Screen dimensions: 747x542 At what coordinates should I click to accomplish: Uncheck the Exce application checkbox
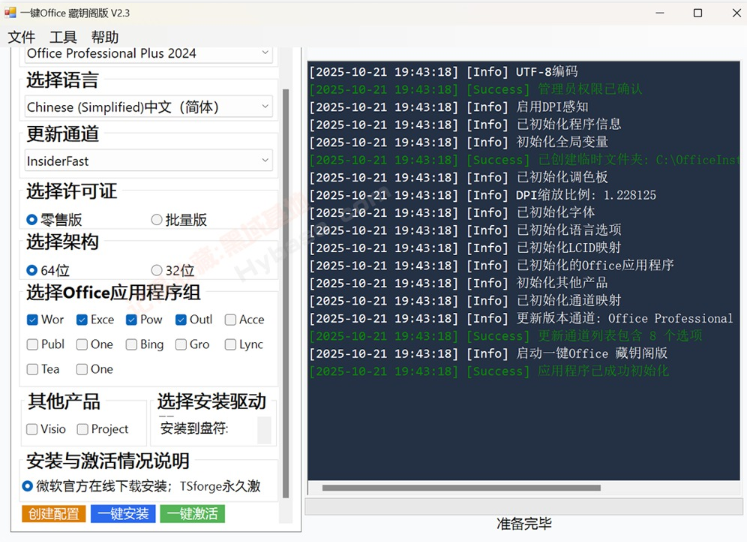coord(82,320)
